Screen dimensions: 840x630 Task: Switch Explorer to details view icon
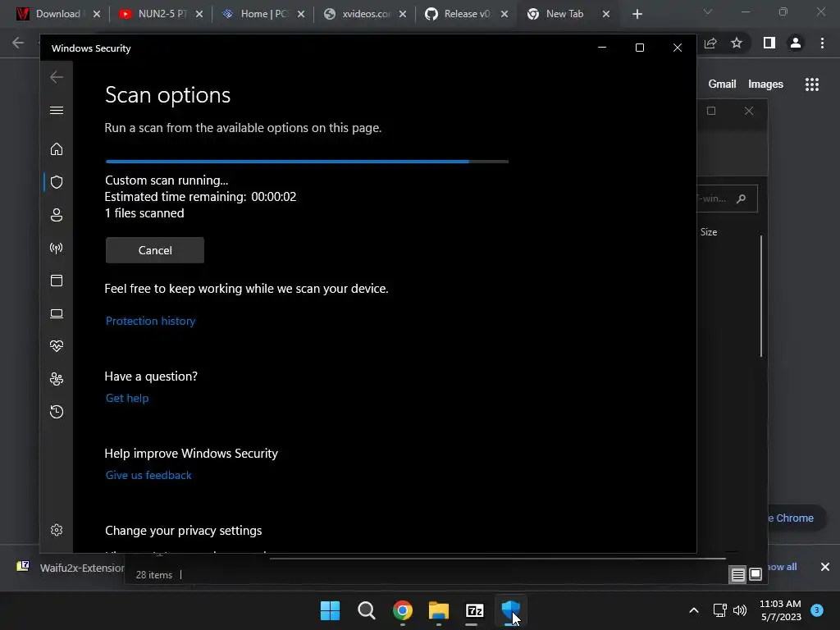[x=737, y=575]
